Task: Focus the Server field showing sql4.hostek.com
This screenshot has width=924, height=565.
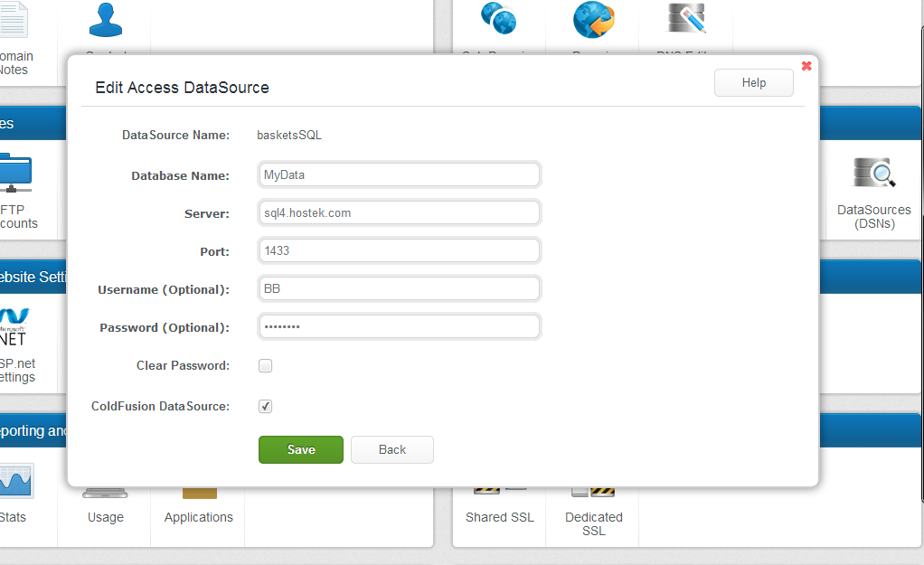Action: [x=399, y=212]
